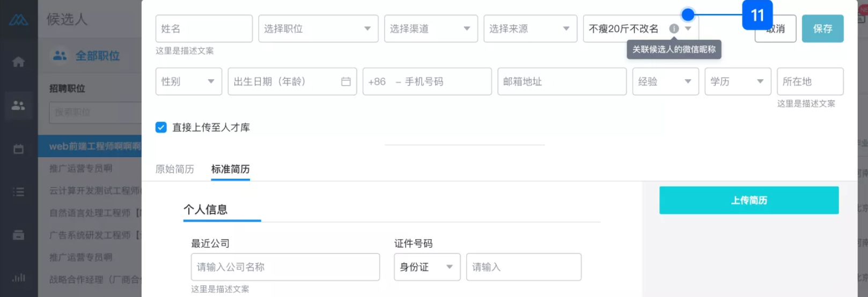
Task: Switch to the 标准简历 tab
Action: (231, 169)
